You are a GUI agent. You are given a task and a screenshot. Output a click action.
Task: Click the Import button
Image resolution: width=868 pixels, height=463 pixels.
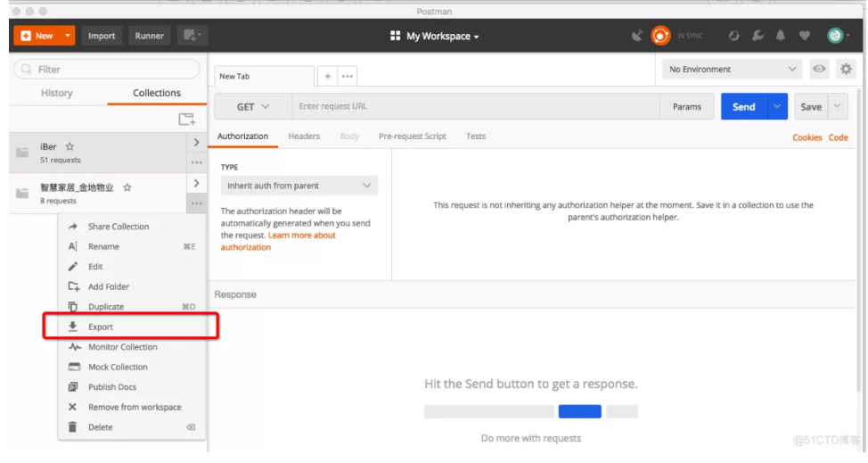pyautogui.click(x=102, y=36)
